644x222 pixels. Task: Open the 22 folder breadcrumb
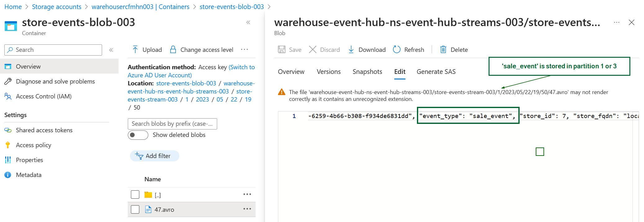pyautogui.click(x=234, y=99)
